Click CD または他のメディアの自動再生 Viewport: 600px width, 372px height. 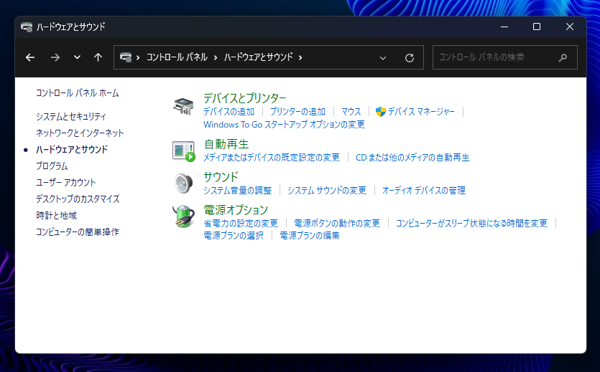(412, 157)
